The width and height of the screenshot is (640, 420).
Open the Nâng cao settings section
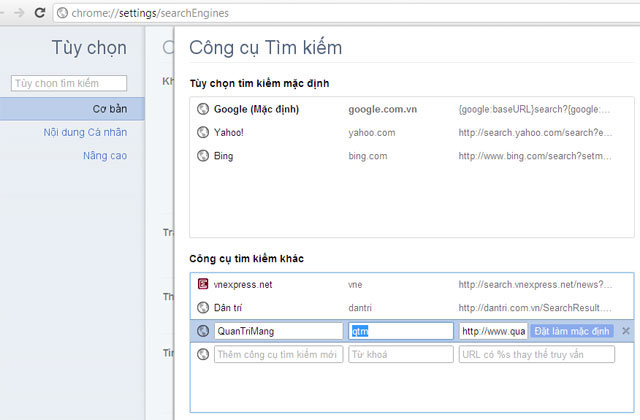tap(105, 156)
